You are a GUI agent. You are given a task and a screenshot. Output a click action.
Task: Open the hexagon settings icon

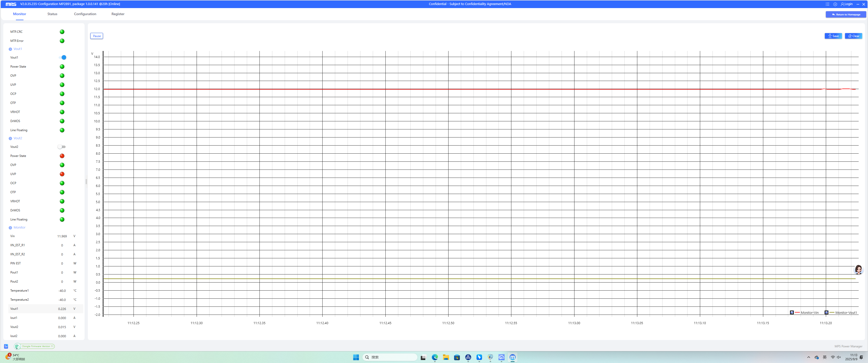[835, 4]
